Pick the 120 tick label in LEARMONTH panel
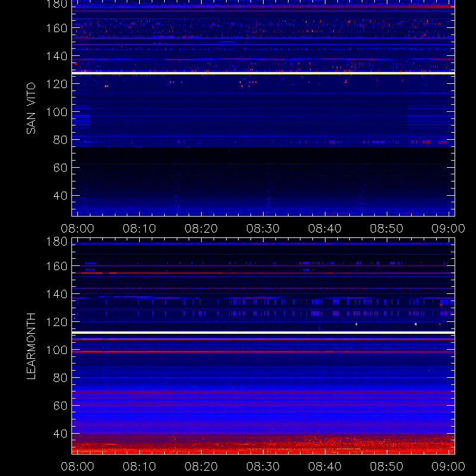476x476 pixels. point(57,322)
